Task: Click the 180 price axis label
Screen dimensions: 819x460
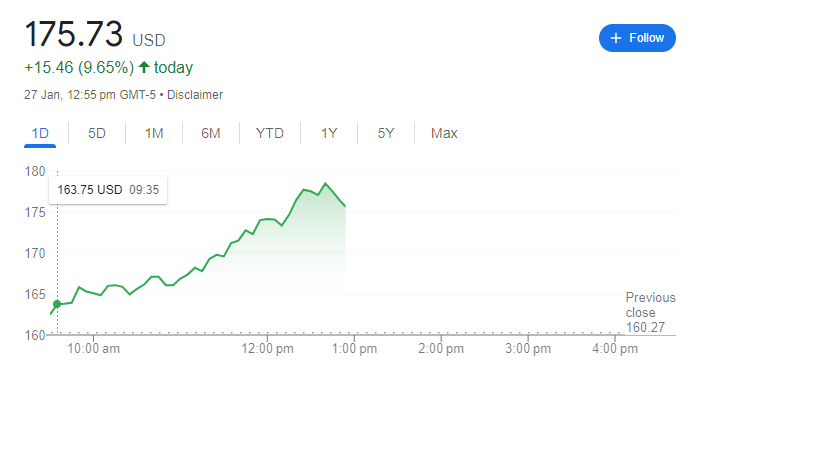Action: pyautogui.click(x=35, y=171)
